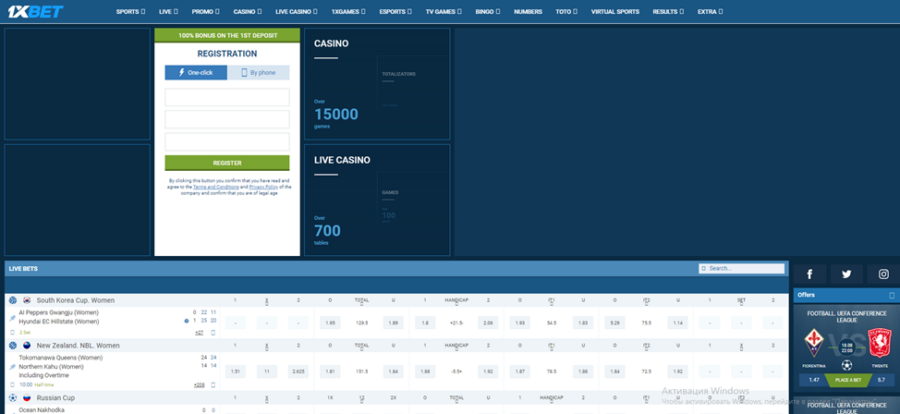Image resolution: width=900 pixels, height=414 pixels.
Task: Select odds 5.29 in Al Peppers row
Action: (615, 323)
